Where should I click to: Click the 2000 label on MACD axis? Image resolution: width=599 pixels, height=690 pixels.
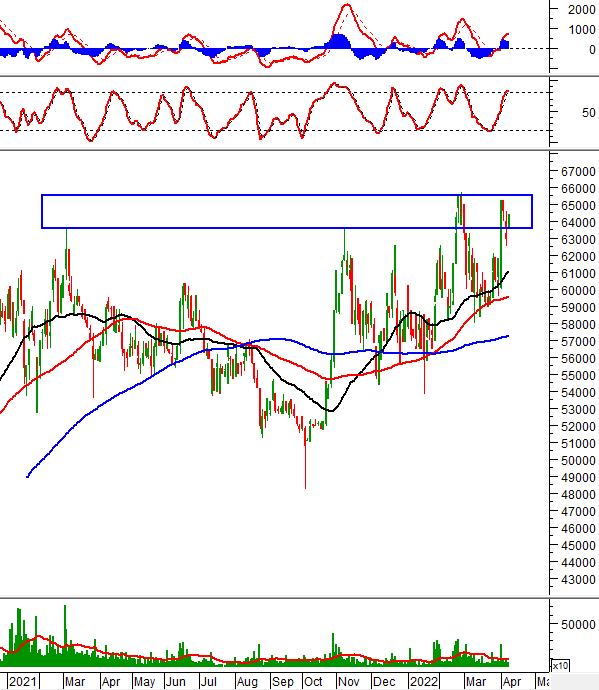tap(581, 9)
